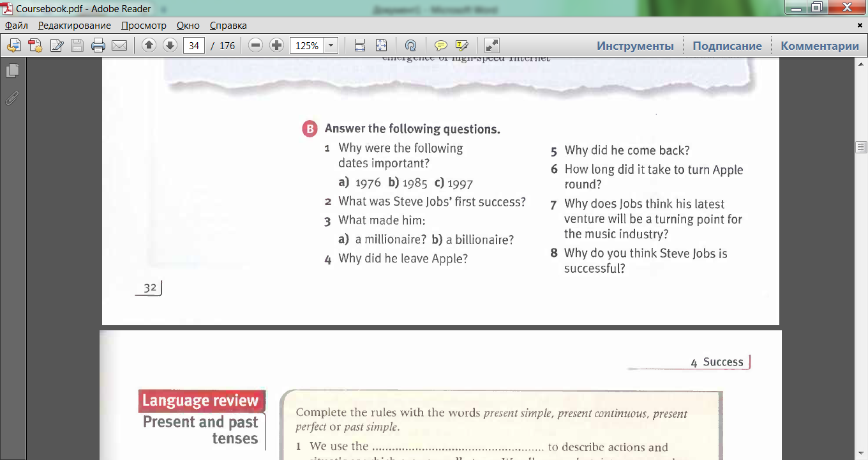Viewport: 868px width, 460px height.
Task: Click the fit width scrolling icon
Action: (x=360, y=45)
